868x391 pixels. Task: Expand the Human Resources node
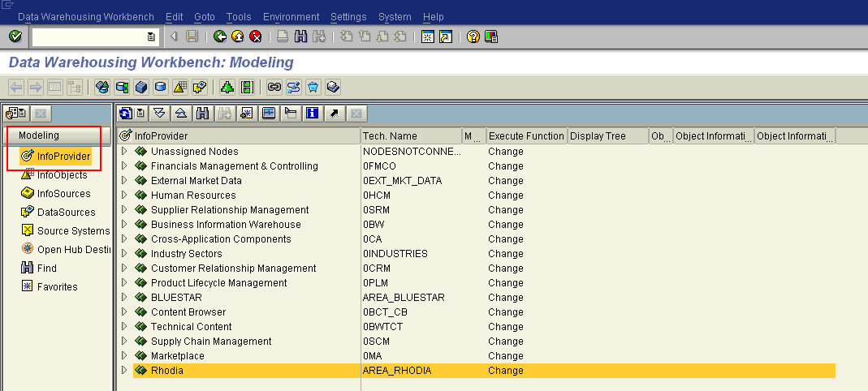point(124,195)
